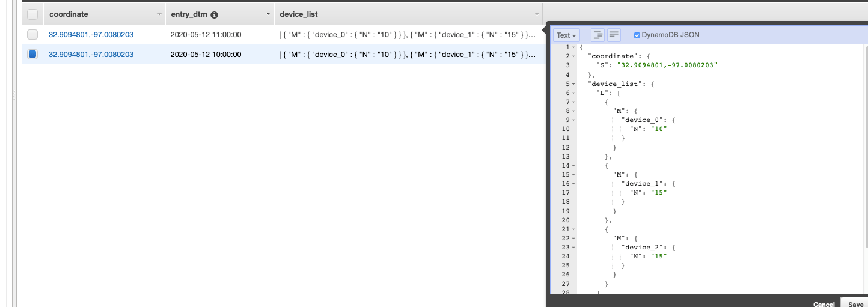Collapse the "coordinate" block on line 2
This screenshot has height=307, width=868.
[574, 56]
